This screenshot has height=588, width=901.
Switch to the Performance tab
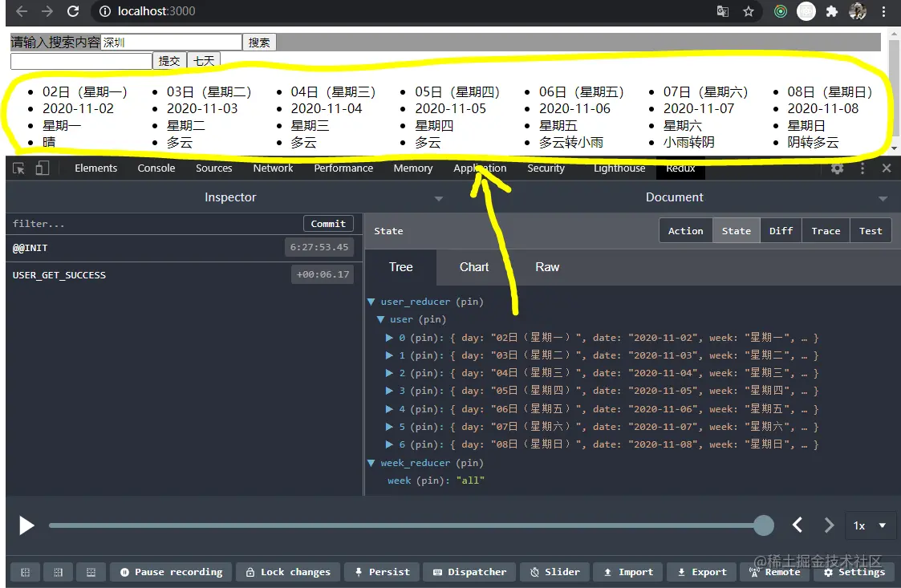[343, 168]
